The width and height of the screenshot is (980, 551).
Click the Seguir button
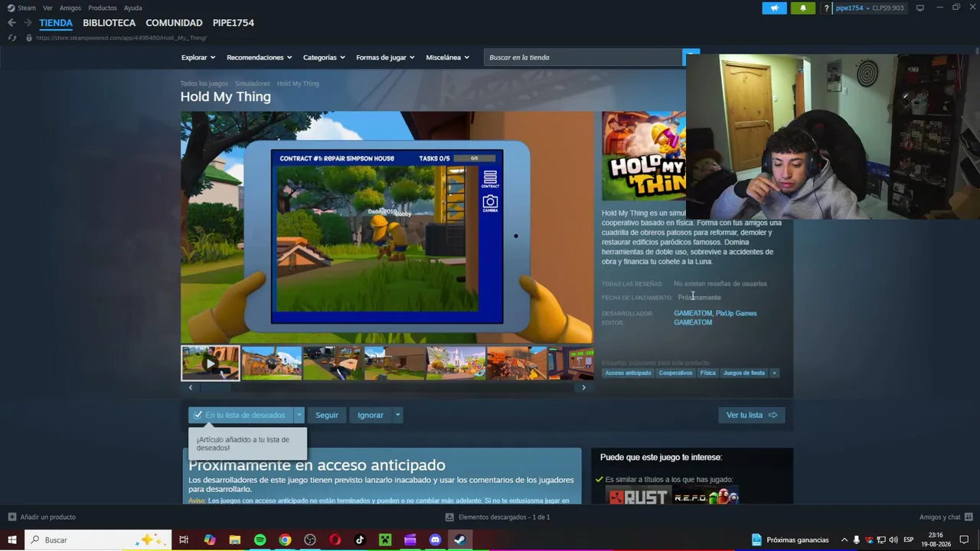coord(327,415)
